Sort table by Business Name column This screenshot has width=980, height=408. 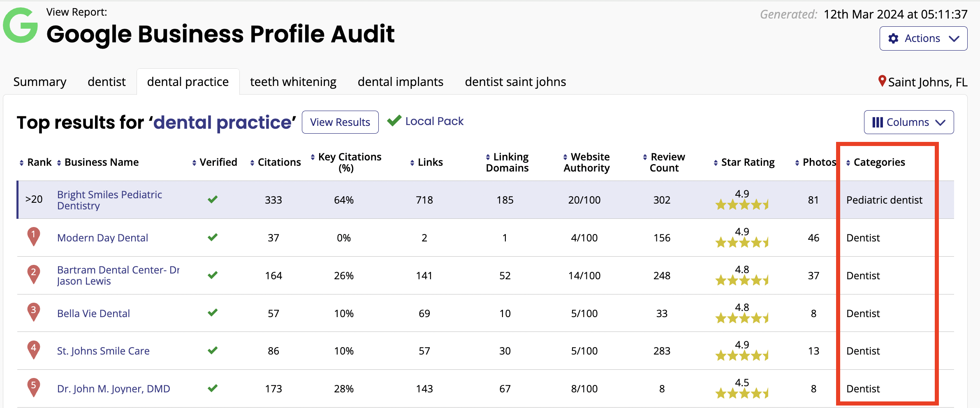(98, 162)
